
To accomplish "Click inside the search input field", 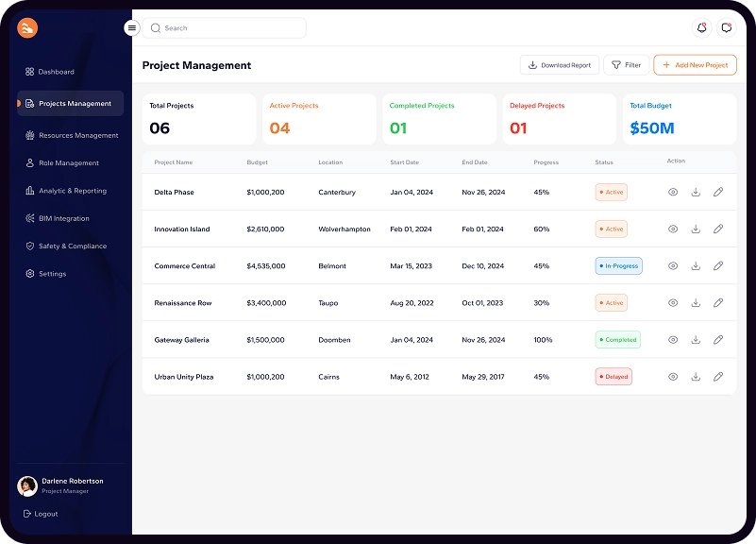I will click(227, 28).
